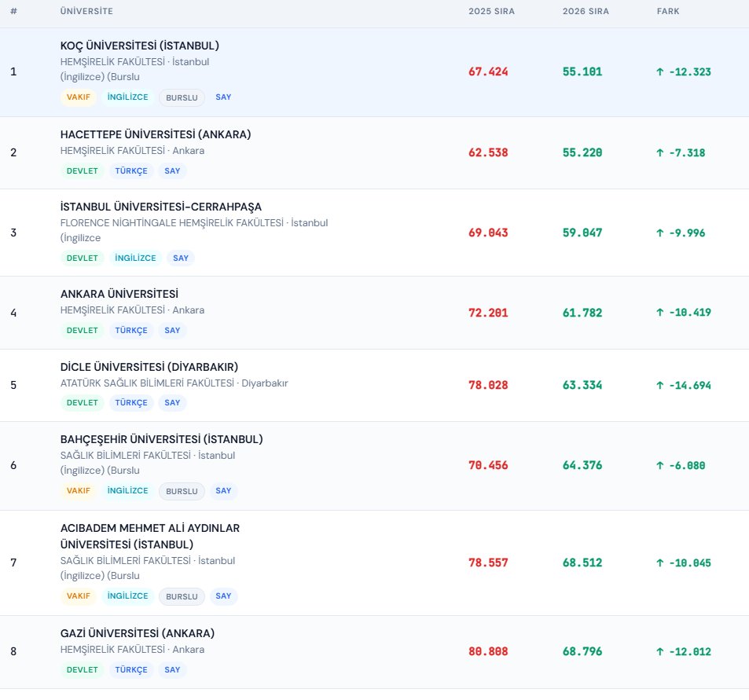Open the ANKARA ÜNİVERSİTESİ row title
The width and height of the screenshot is (749, 700).
tap(119, 294)
